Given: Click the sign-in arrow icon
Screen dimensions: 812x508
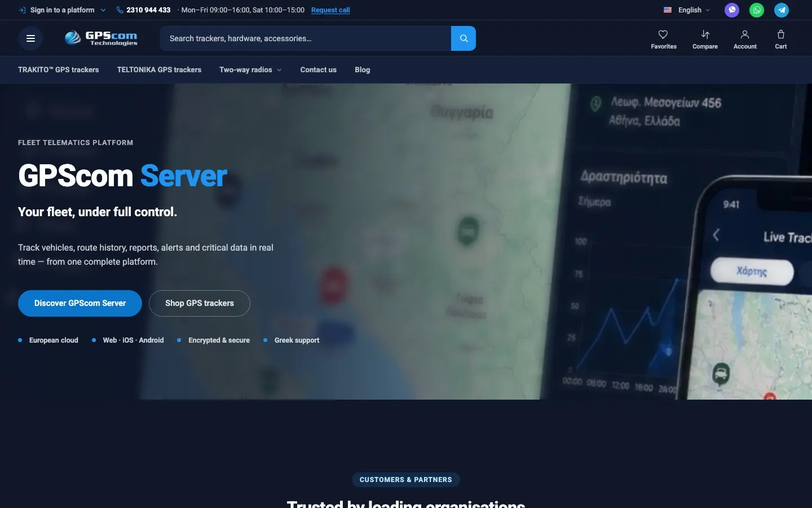Looking at the screenshot, I should [x=22, y=10].
